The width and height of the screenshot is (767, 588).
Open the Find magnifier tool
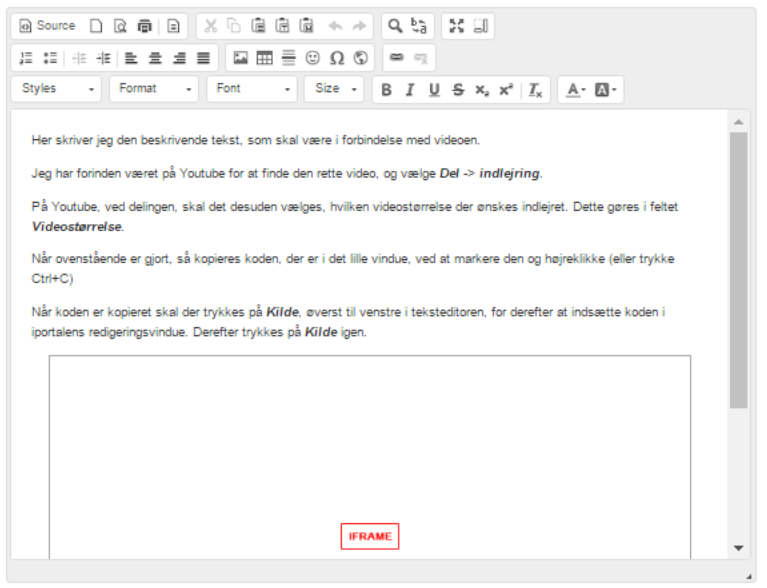[x=395, y=25]
